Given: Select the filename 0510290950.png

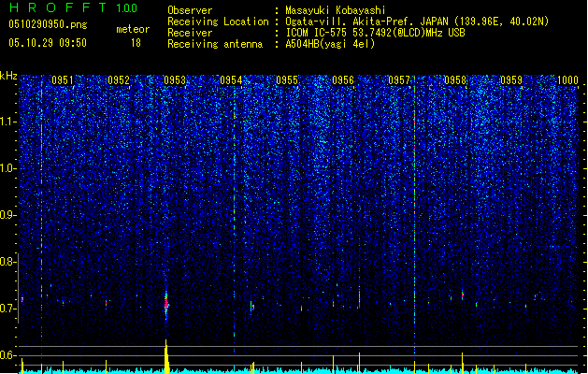Looking at the screenshot, I should pos(48,24).
